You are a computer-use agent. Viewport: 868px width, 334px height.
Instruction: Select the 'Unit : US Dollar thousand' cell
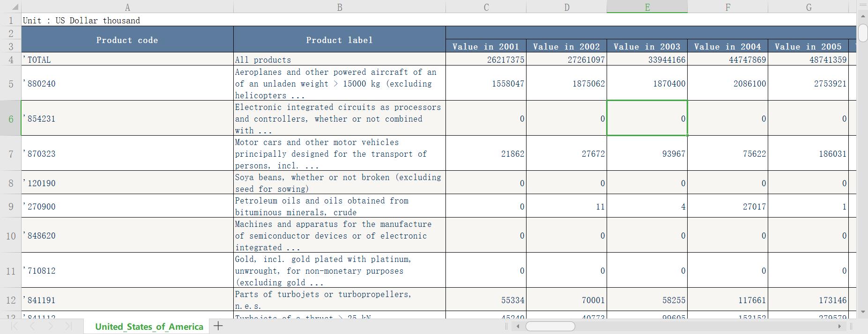(127, 20)
